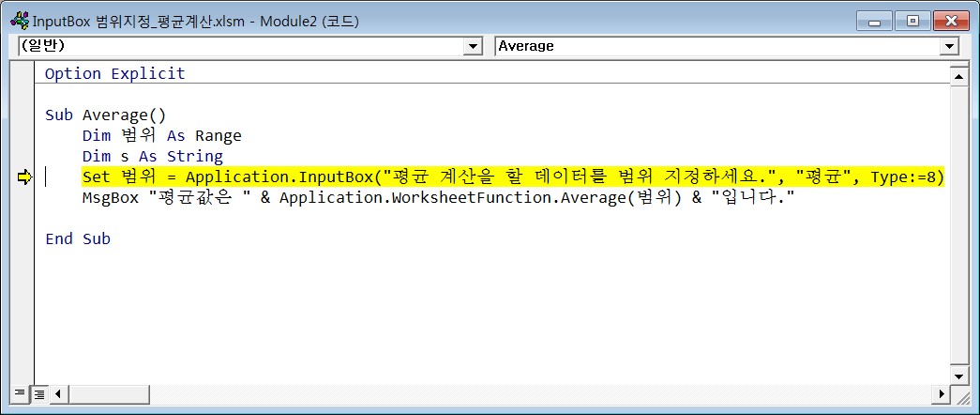Viewport: 980px width, 415px height.
Task: Click the yellow execution arrow in margin
Action: (x=23, y=177)
